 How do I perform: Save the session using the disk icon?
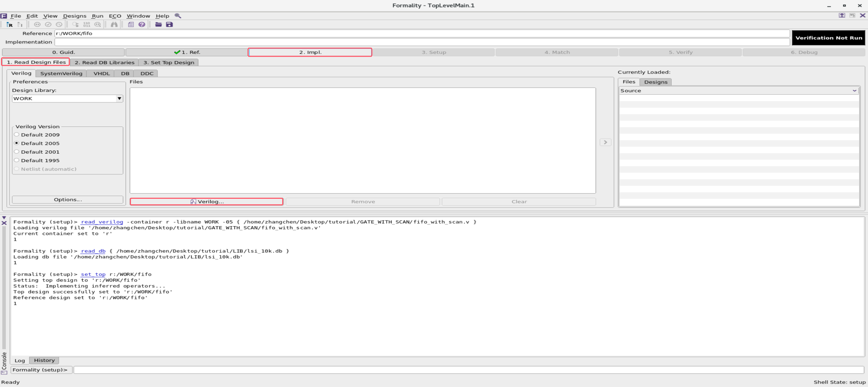click(170, 24)
